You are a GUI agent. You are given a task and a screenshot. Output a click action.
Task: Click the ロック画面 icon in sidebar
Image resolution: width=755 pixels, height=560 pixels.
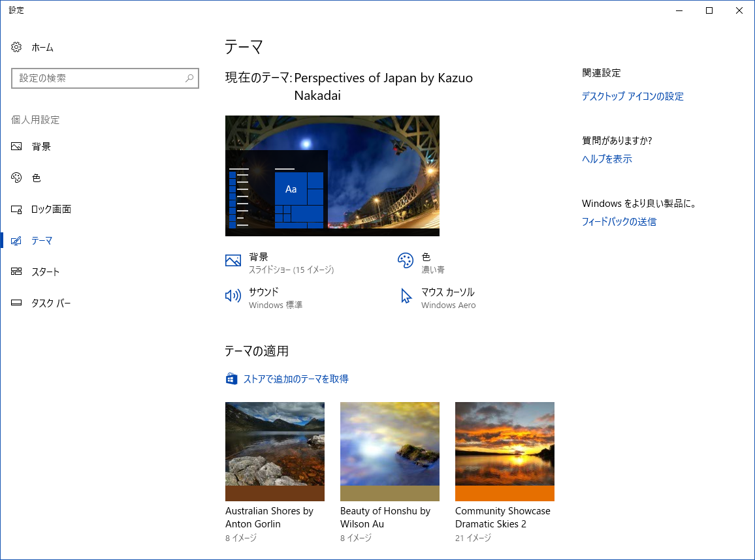[16, 210]
